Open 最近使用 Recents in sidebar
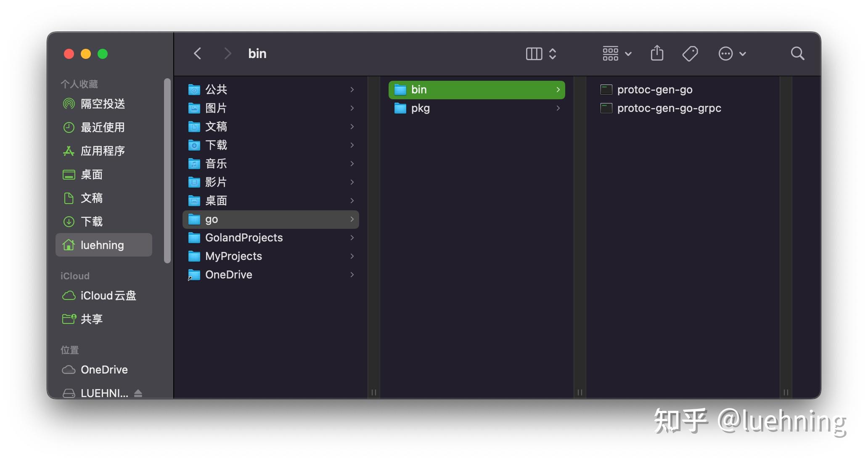 104,127
